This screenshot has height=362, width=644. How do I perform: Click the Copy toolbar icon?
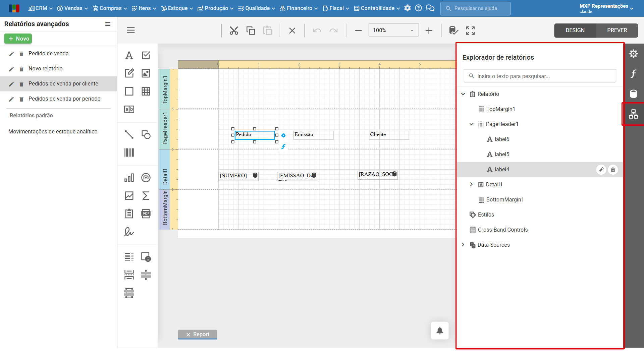(251, 31)
